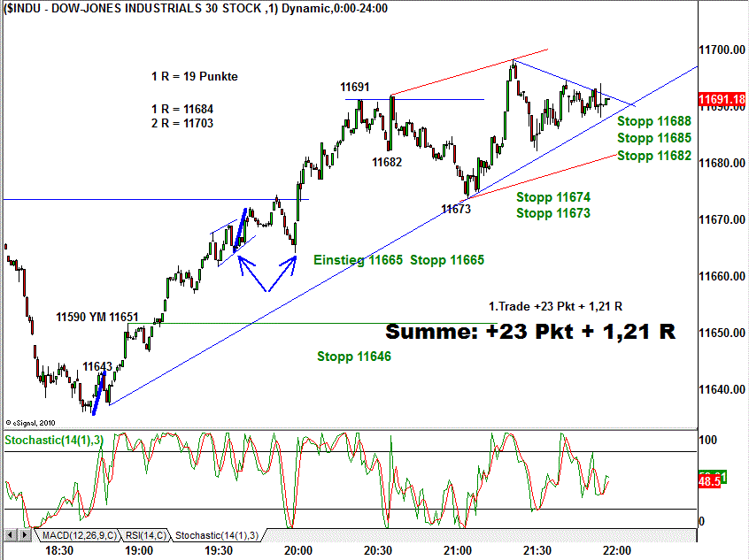This screenshot has width=749, height=560.
Task: Click the '1 R = 19 Punkte' text note
Action: 194,77
